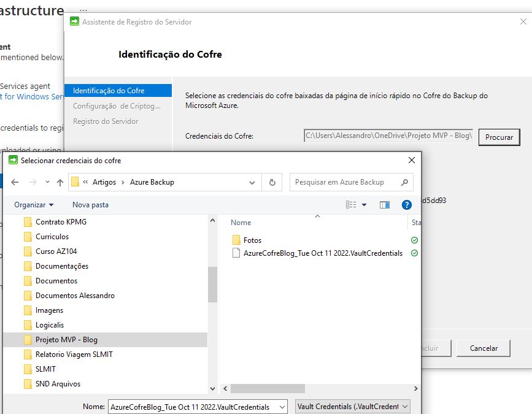
Task: Toggle the preview pane icon
Action: coord(384,205)
